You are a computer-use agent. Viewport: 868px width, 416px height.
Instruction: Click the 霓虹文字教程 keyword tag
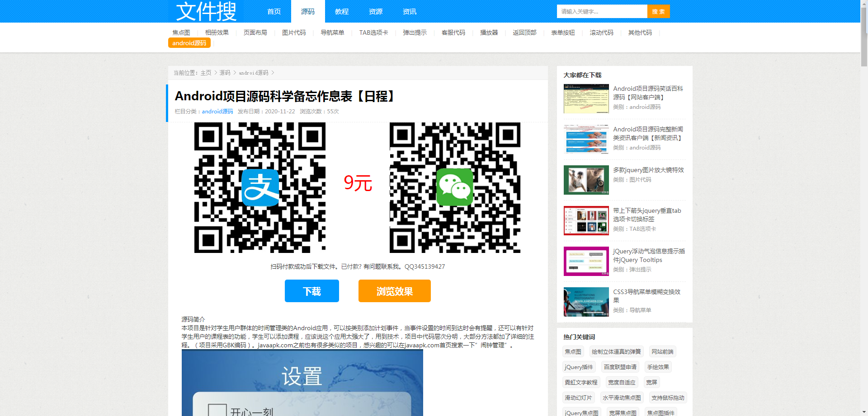point(581,382)
